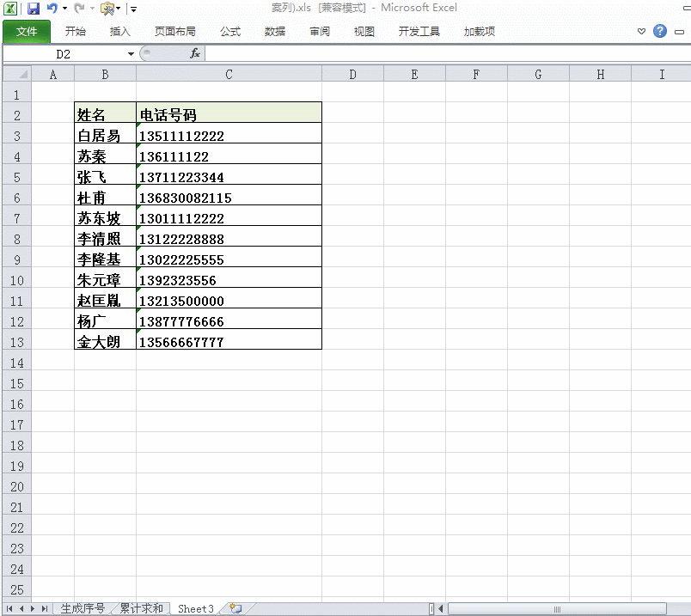Click the Name Box showing D2
This screenshot has height=616, width=691.
tap(64, 54)
